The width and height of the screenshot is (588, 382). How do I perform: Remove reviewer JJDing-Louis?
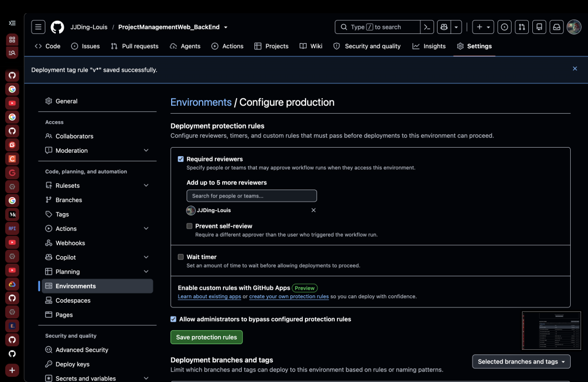coord(314,210)
